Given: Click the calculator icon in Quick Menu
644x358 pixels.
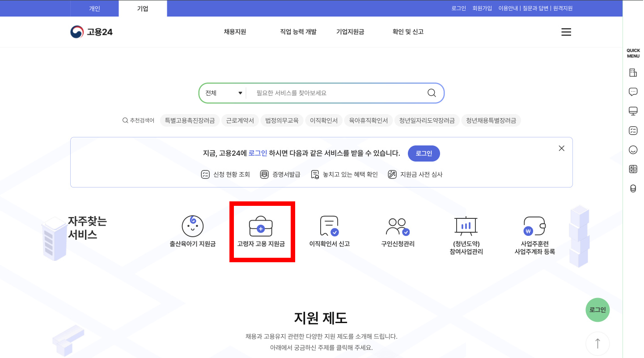Looking at the screenshot, I should point(633,169).
